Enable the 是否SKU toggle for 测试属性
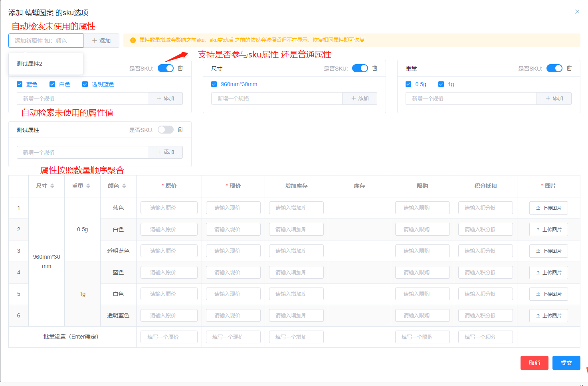Image resolution: width=588 pixels, height=386 pixels. click(165, 129)
